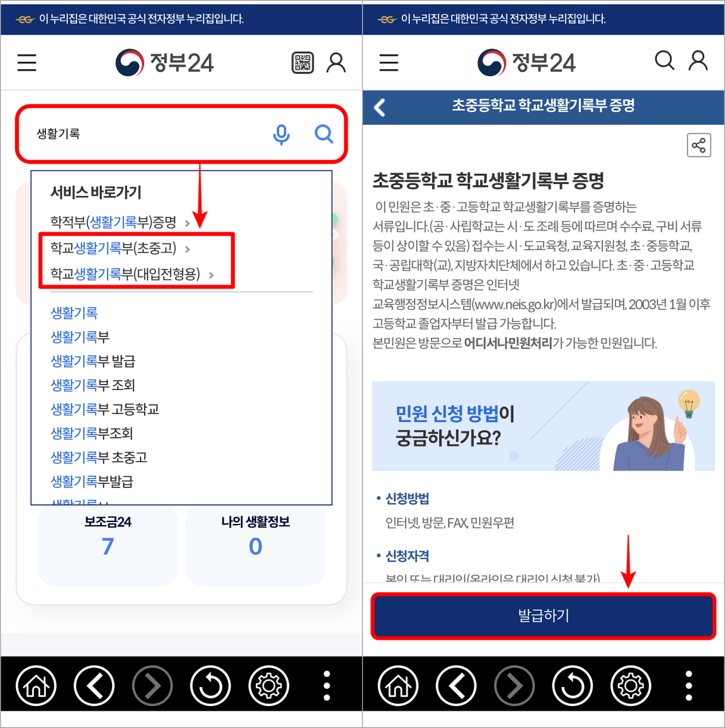Click inside the search input field

[145, 134]
